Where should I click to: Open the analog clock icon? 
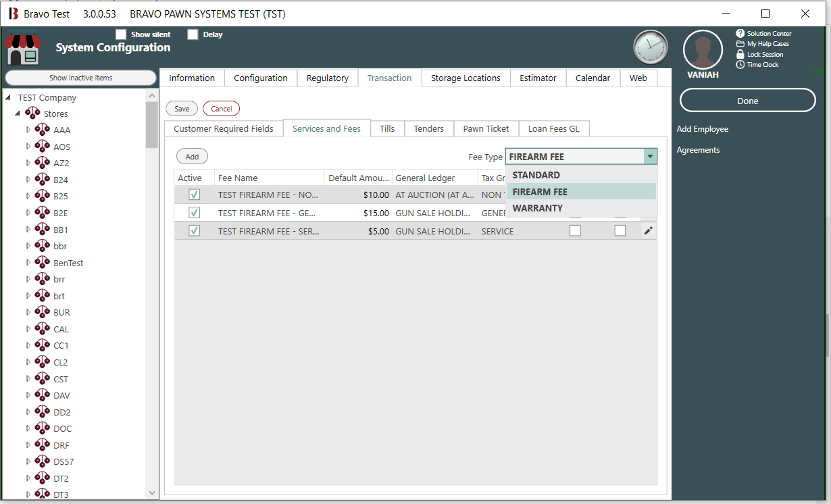[650, 47]
